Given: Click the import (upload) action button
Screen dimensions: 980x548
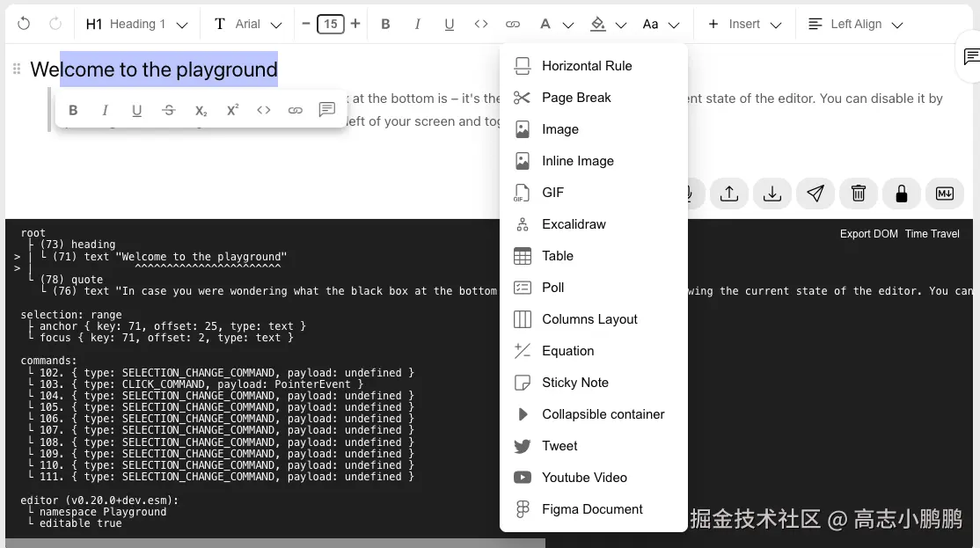Looking at the screenshot, I should pos(728,194).
